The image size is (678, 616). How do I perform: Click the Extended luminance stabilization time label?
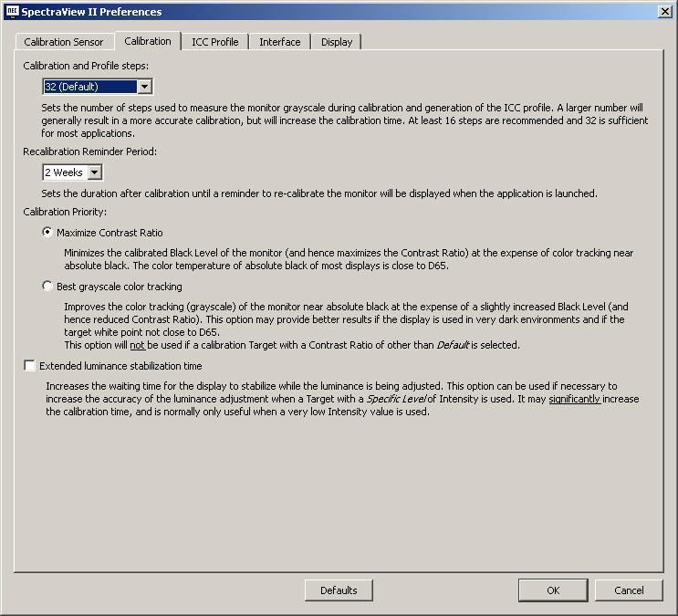pyautogui.click(x=120, y=366)
